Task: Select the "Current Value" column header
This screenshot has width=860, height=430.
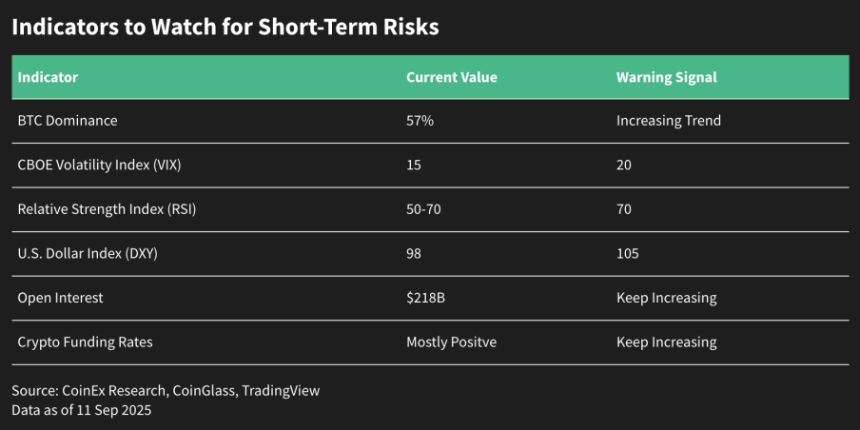Action: tap(451, 77)
